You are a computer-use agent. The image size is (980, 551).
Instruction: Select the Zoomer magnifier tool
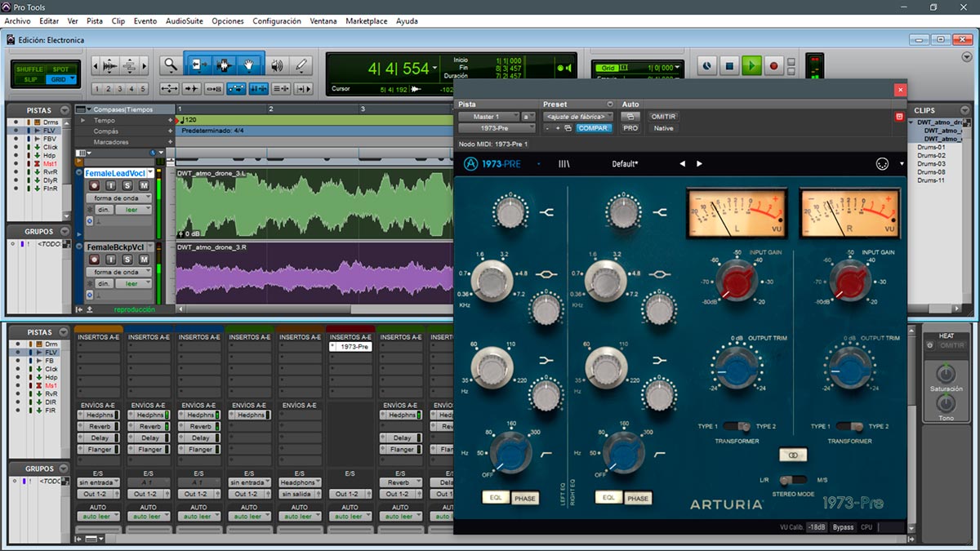(170, 65)
